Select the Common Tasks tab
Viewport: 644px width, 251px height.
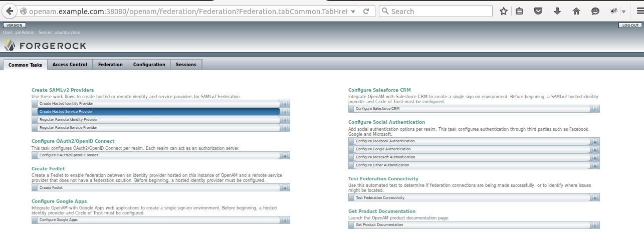26,65
